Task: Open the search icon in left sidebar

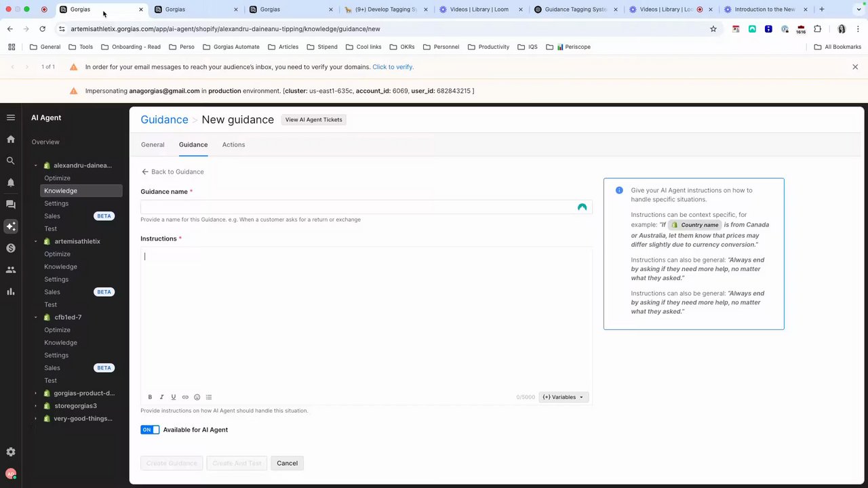Action: pyautogui.click(x=11, y=161)
